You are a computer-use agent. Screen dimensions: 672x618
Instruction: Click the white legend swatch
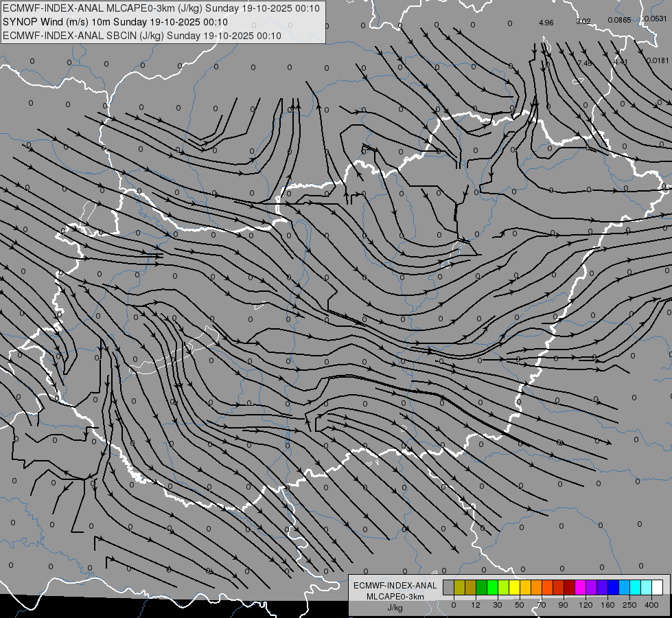click(x=658, y=588)
